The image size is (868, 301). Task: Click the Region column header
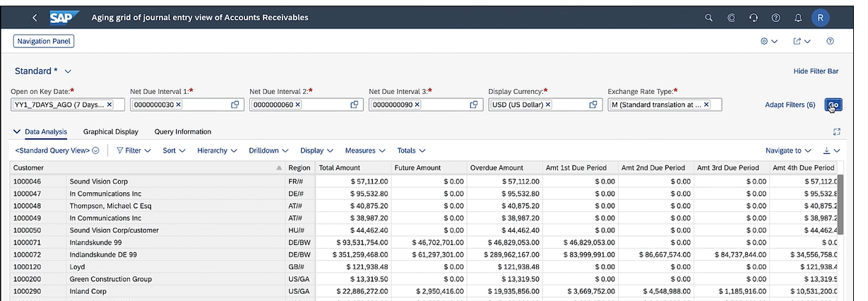(x=300, y=167)
